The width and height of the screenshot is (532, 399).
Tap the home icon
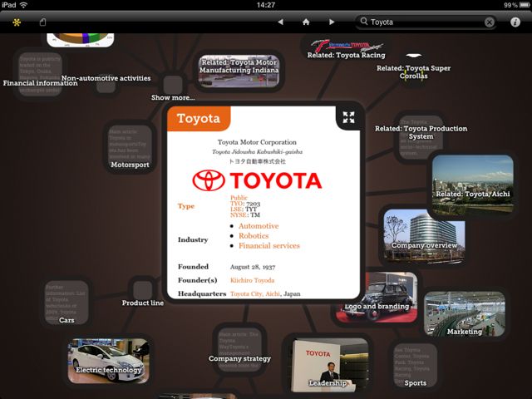pyautogui.click(x=306, y=22)
